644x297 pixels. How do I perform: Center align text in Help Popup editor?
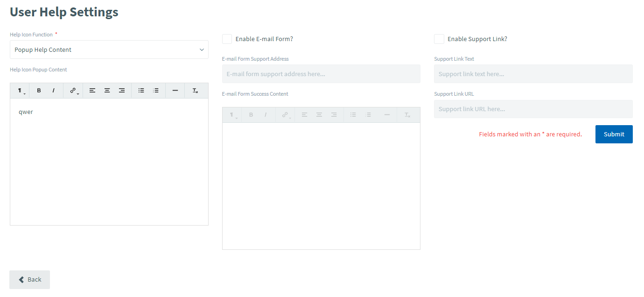pyautogui.click(x=107, y=91)
